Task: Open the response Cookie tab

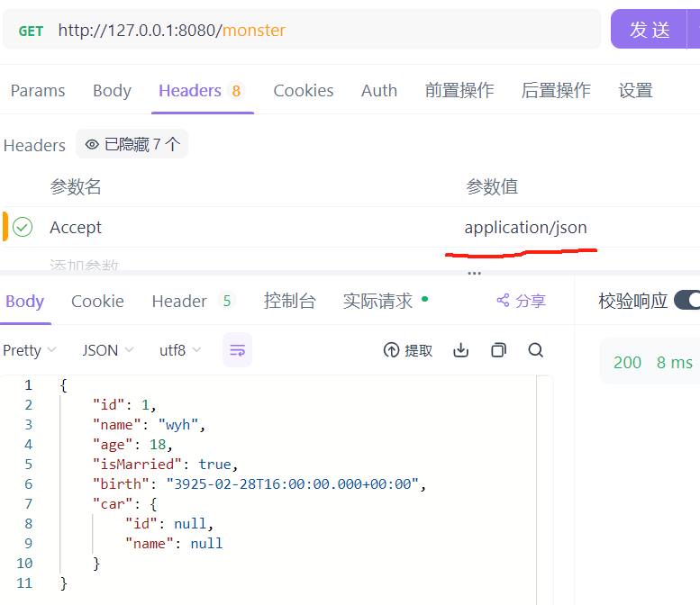Action: pos(98,302)
